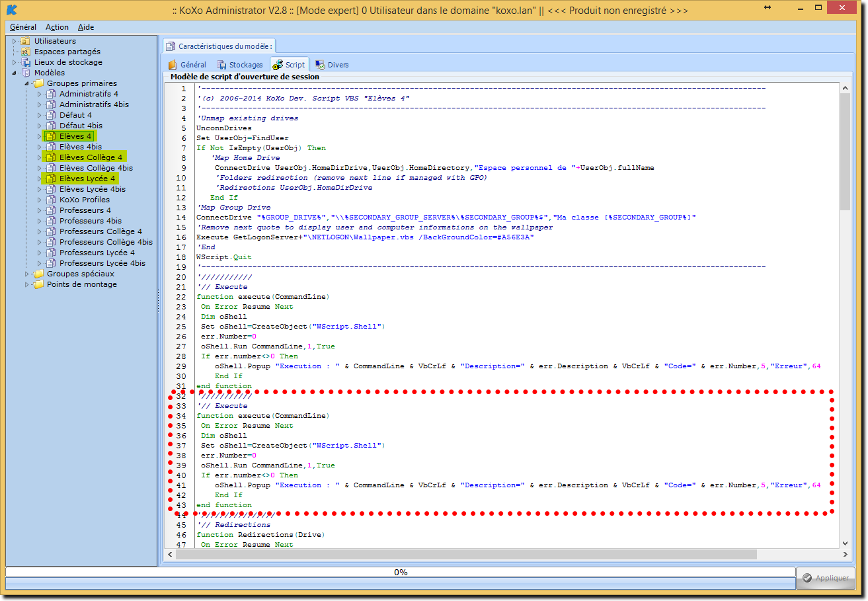The height and width of the screenshot is (601, 868).
Task: Select Professeurs Collège 4bis in the tree
Action: point(106,242)
